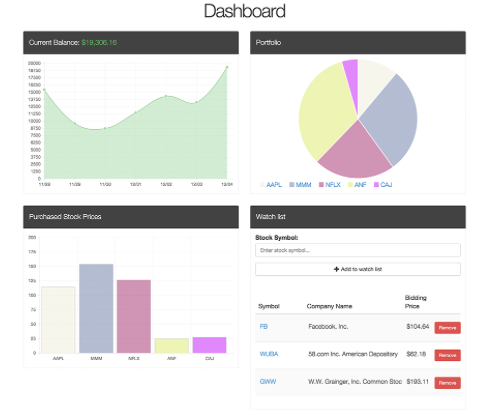Click the W.W. Grainger, Inc. company cell
Viewport: 486px width, 415px height.
click(x=355, y=382)
